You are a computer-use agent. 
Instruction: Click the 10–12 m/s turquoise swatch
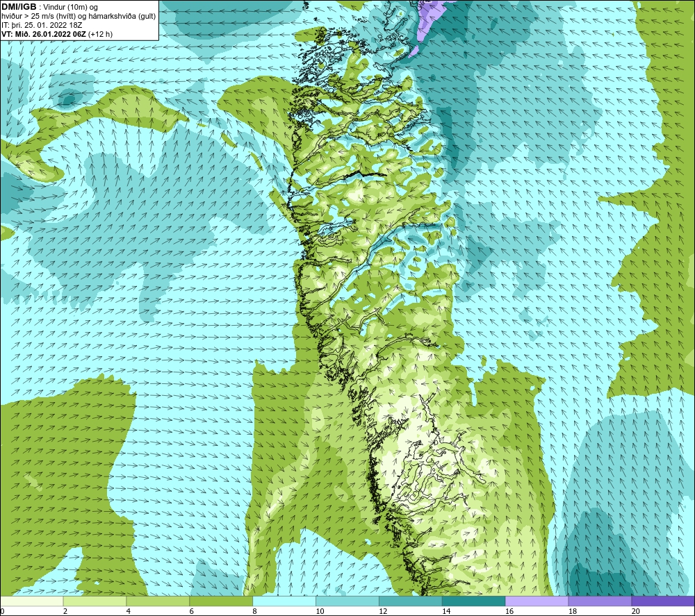(x=347, y=601)
